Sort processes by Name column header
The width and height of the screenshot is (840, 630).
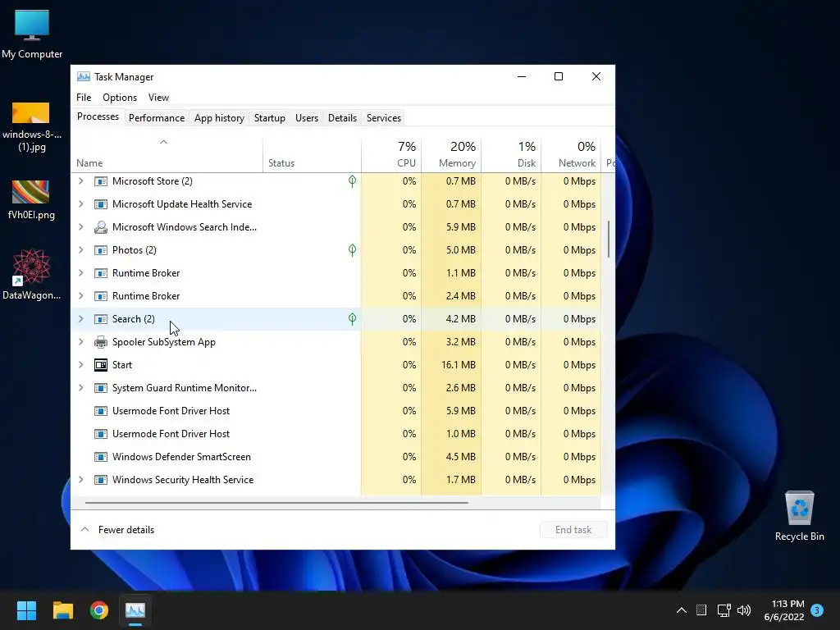(x=167, y=155)
